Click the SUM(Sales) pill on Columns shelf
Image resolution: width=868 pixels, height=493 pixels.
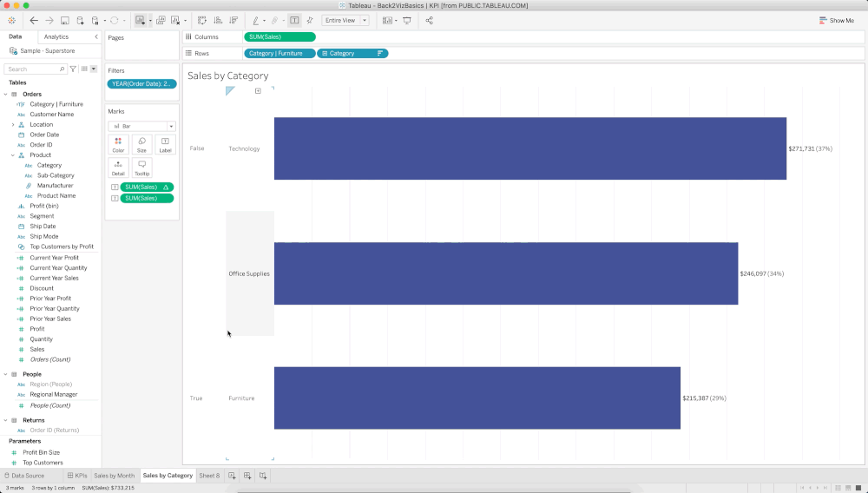[x=279, y=37]
